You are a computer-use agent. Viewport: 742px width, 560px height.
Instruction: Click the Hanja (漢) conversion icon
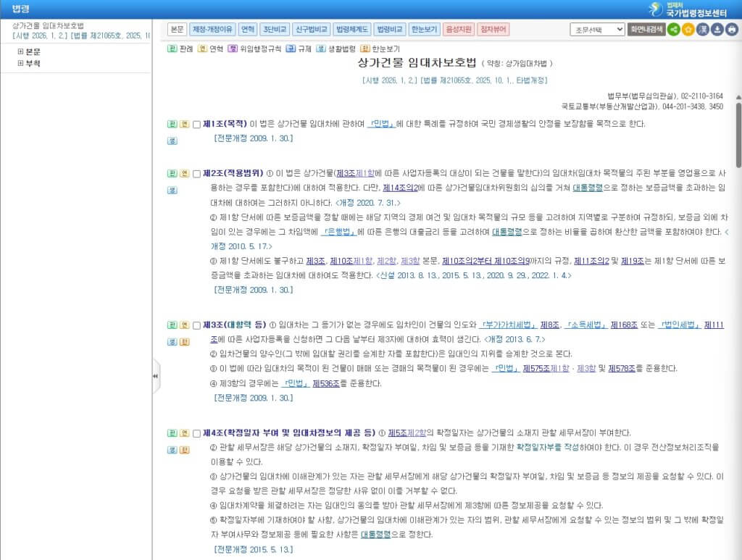pyautogui.click(x=703, y=30)
